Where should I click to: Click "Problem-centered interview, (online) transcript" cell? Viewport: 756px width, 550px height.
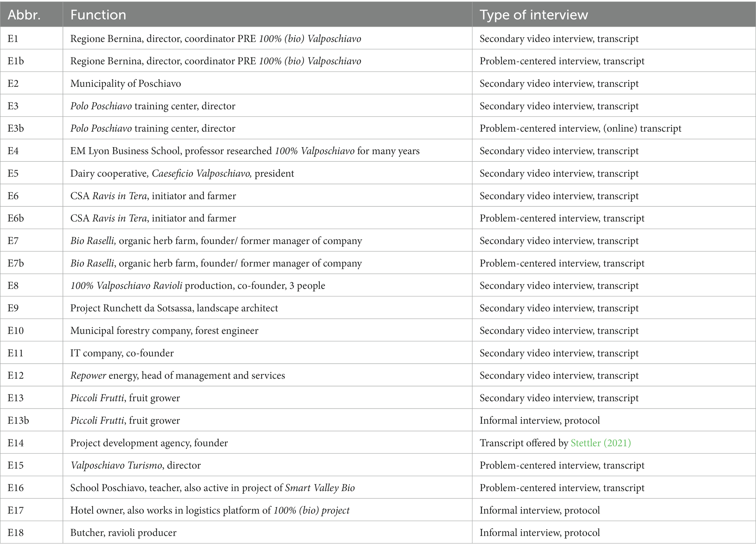tap(614, 128)
